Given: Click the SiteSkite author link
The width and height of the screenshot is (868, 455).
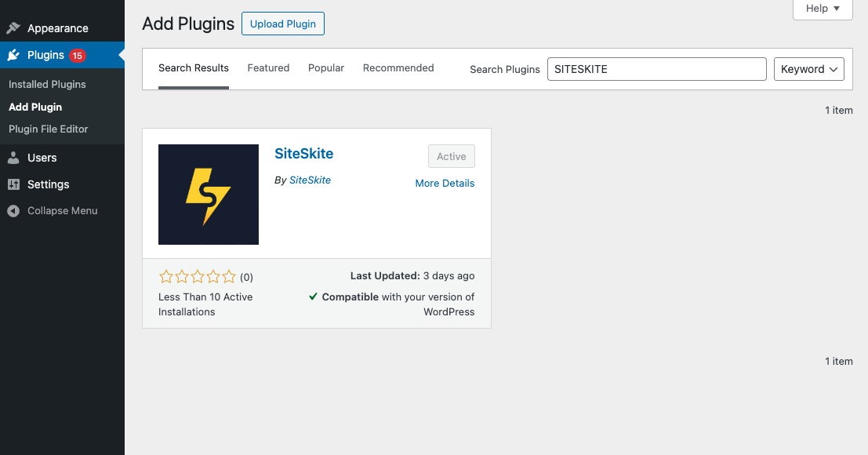Looking at the screenshot, I should (x=310, y=180).
